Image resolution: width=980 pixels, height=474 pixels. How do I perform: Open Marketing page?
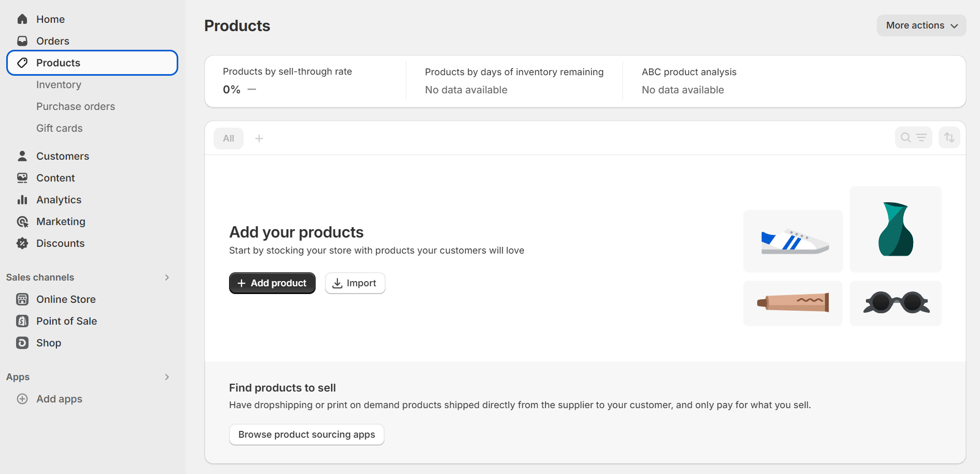pos(92,221)
